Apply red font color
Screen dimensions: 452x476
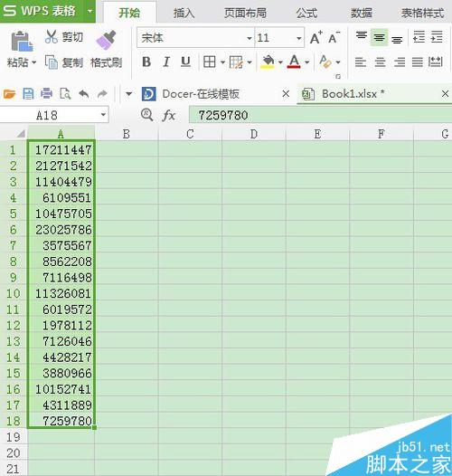point(294,62)
